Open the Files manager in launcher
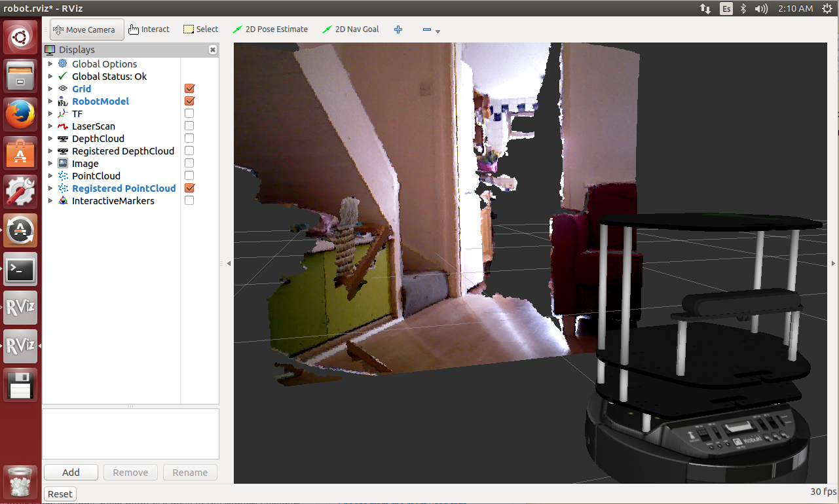The height and width of the screenshot is (504, 839). pyautogui.click(x=21, y=76)
